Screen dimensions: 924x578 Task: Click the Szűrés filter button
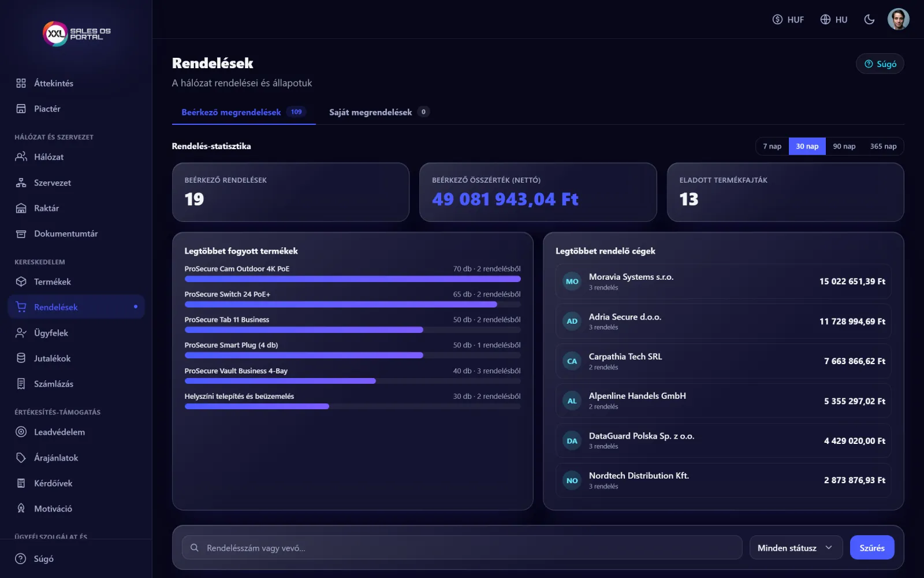pyautogui.click(x=872, y=547)
